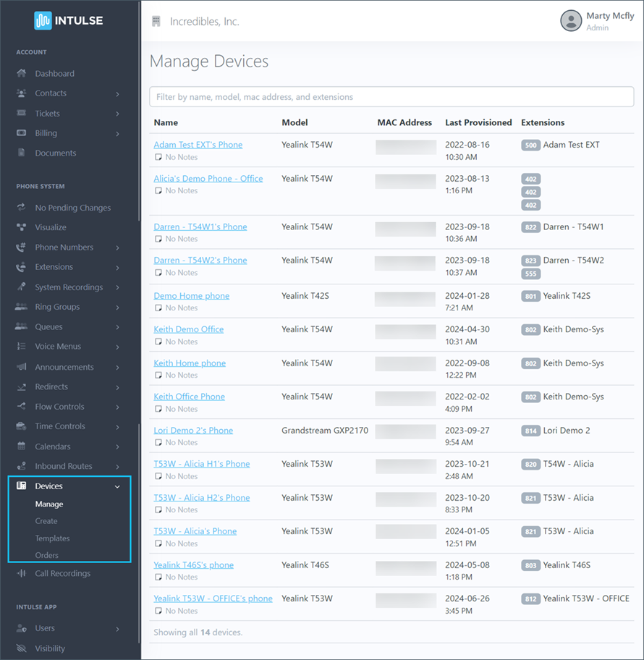Open Alicia's Demo Phone - Office details
This screenshot has width=644, height=660.
point(208,178)
